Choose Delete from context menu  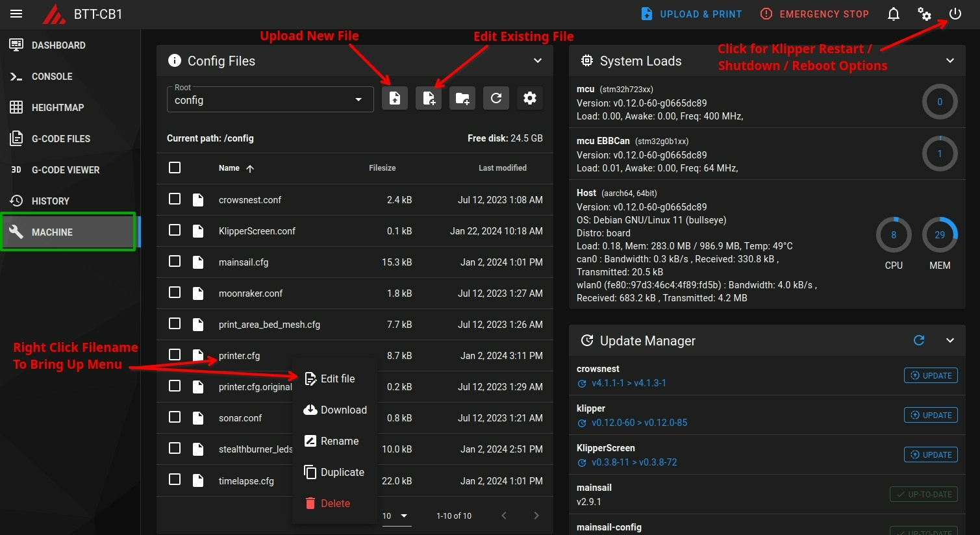tap(334, 503)
